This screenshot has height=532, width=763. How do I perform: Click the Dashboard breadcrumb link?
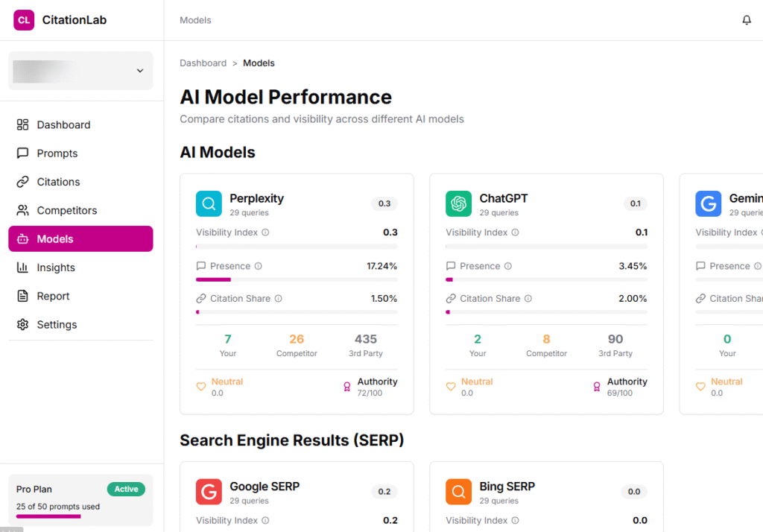(x=203, y=63)
